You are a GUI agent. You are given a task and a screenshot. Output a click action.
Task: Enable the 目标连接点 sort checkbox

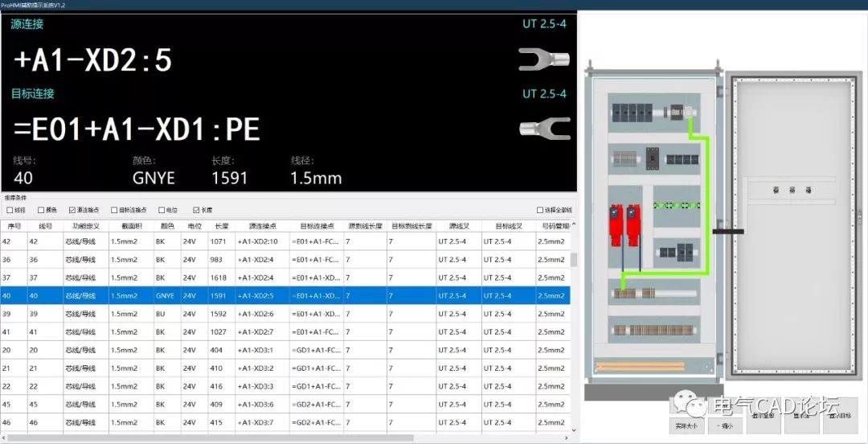pos(114,210)
